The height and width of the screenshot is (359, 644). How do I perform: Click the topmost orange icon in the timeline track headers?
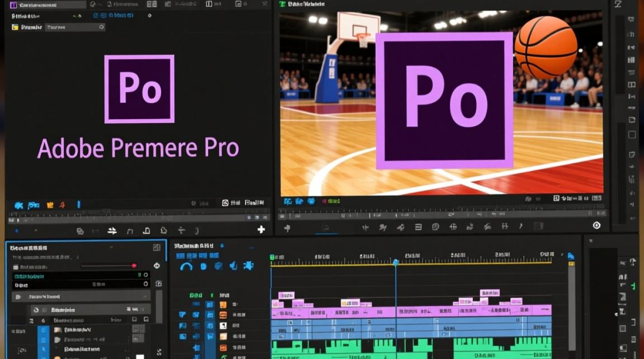[223, 304]
